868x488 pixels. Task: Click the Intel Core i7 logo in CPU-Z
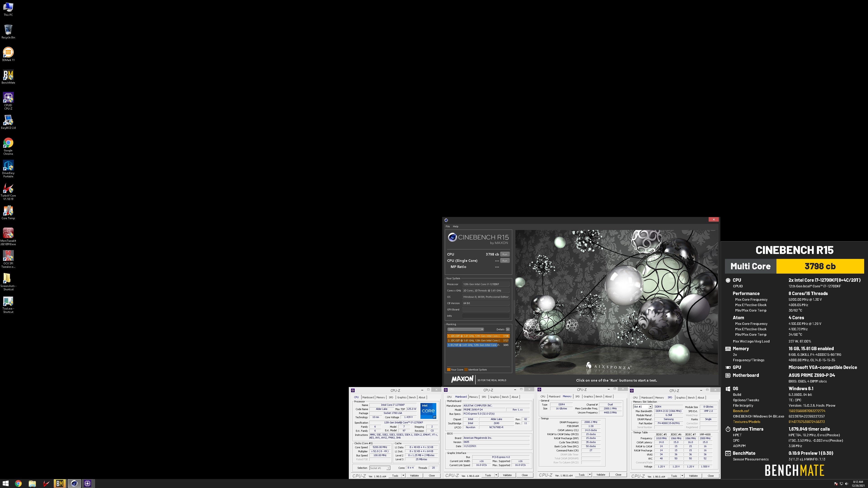[428, 411]
